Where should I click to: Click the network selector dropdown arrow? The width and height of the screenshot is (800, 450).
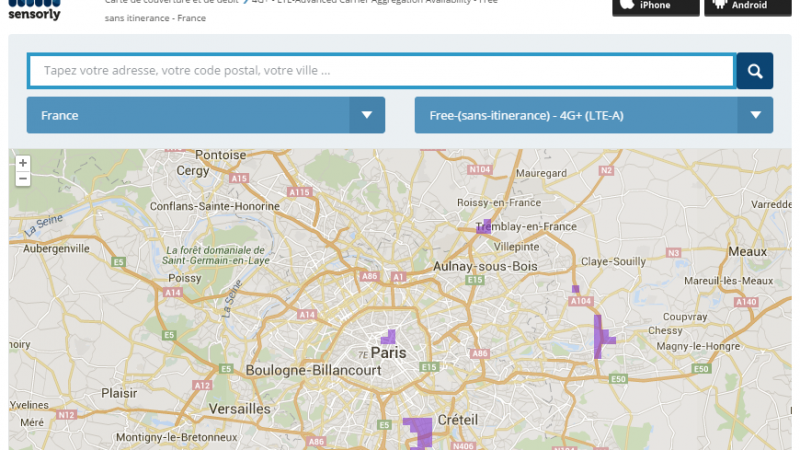coord(755,115)
